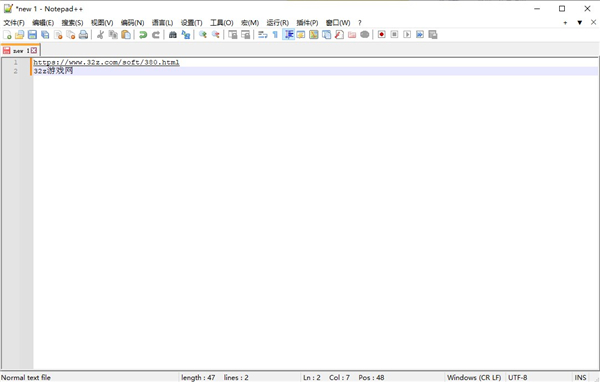Paste clipboard using toolbar paste icon
The height and width of the screenshot is (382, 600).
[x=126, y=35]
